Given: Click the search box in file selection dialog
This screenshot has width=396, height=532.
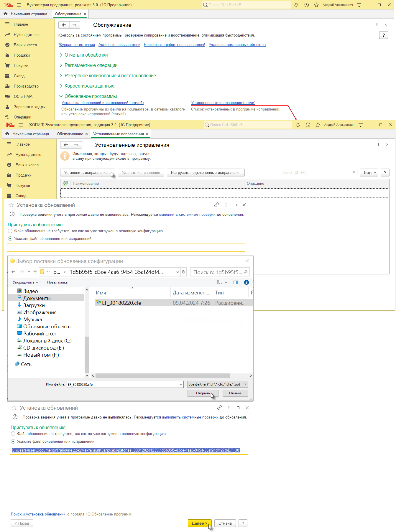Looking at the screenshot, I should (220, 272).
